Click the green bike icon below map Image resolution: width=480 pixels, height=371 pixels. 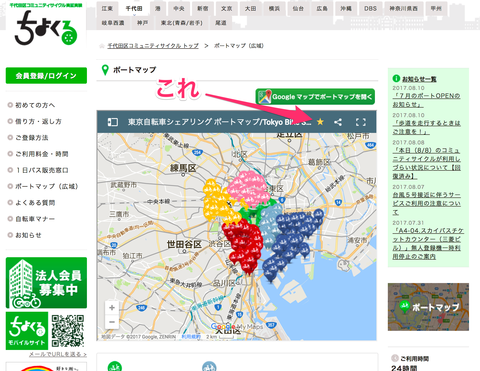click(x=115, y=366)
